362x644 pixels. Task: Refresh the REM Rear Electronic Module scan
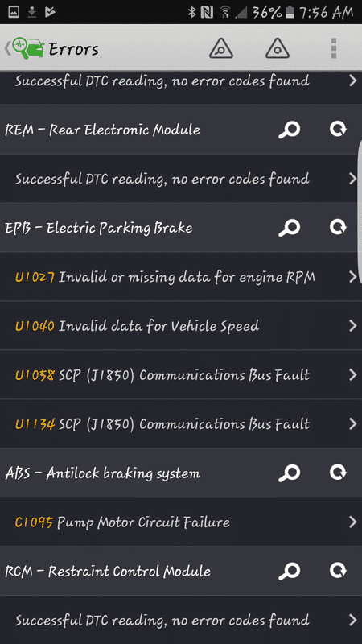click(x=338, y=129)
